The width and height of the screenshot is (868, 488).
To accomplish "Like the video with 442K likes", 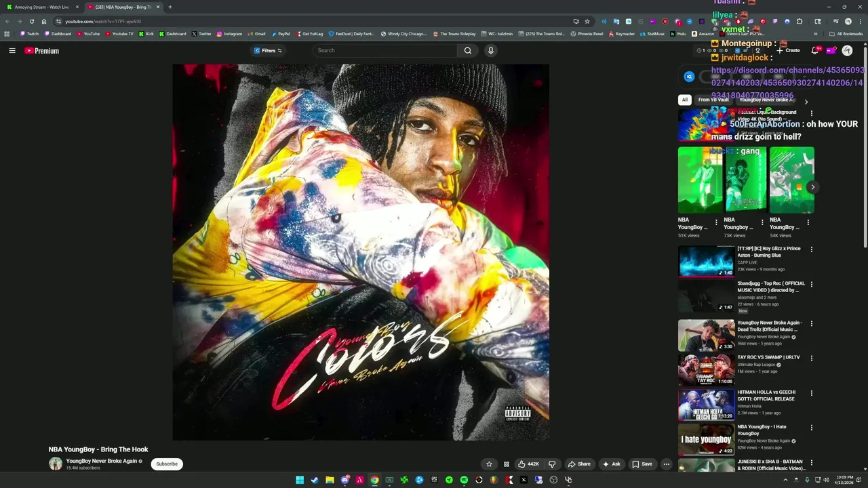I will (528, 464).
